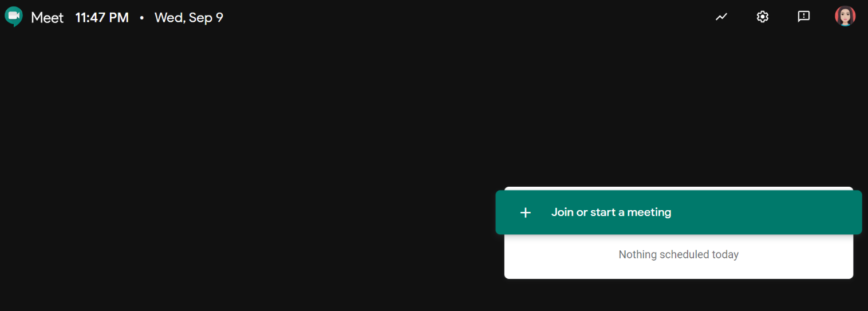Open settings via the gear icon
This screenshot has height=311, width=868.
pos(762,17)
